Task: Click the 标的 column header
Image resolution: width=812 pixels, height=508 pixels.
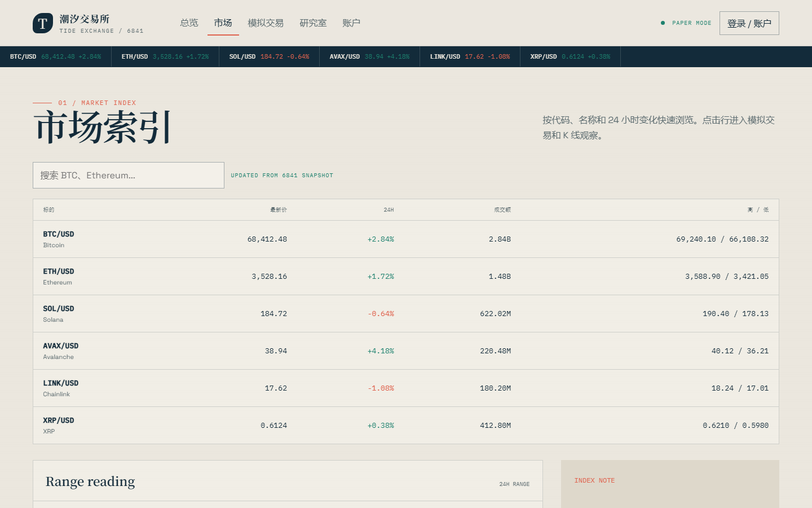Action: [48, 210]
